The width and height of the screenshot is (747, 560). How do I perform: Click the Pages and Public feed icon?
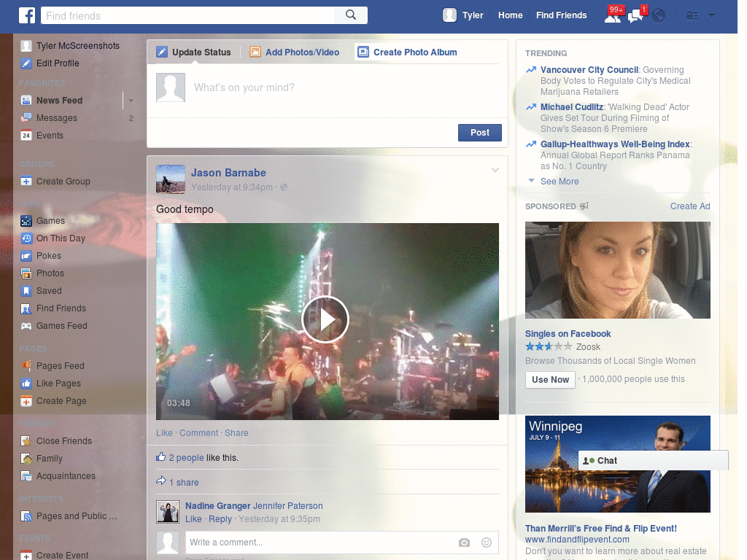26,516
